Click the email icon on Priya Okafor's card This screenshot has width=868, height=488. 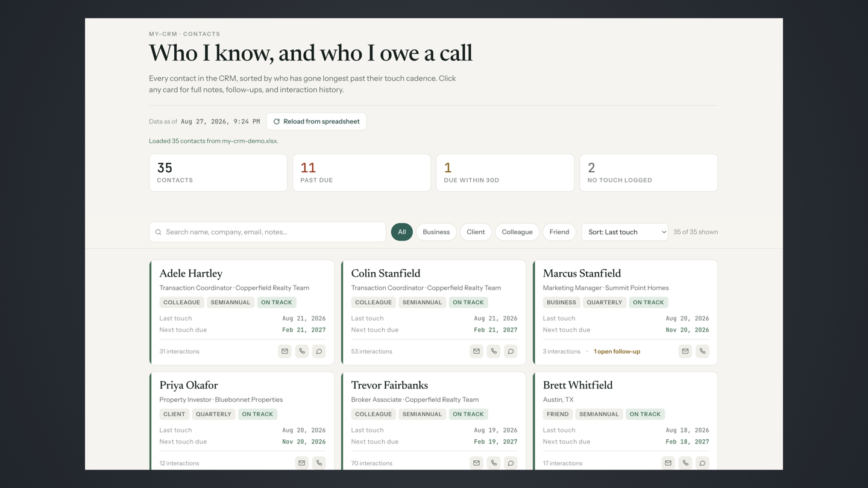(302, 463)
